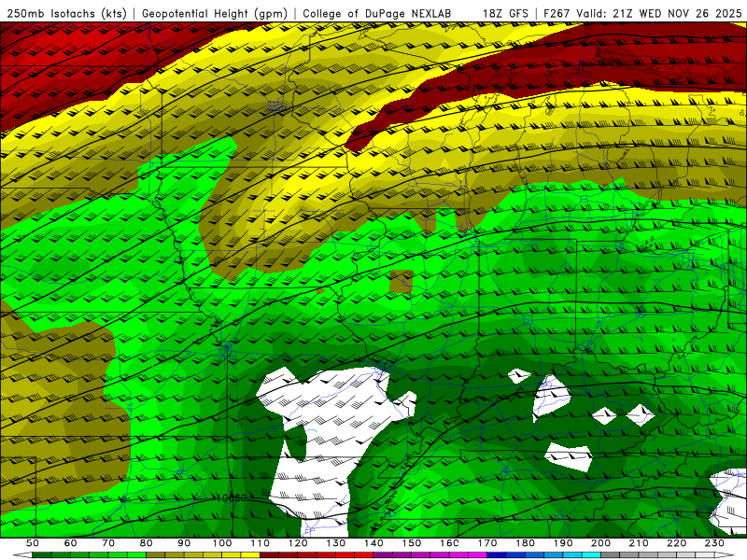747x560 pixels.
Task: Click the '120' value on the color scale
Action: [x=298, y=543]
